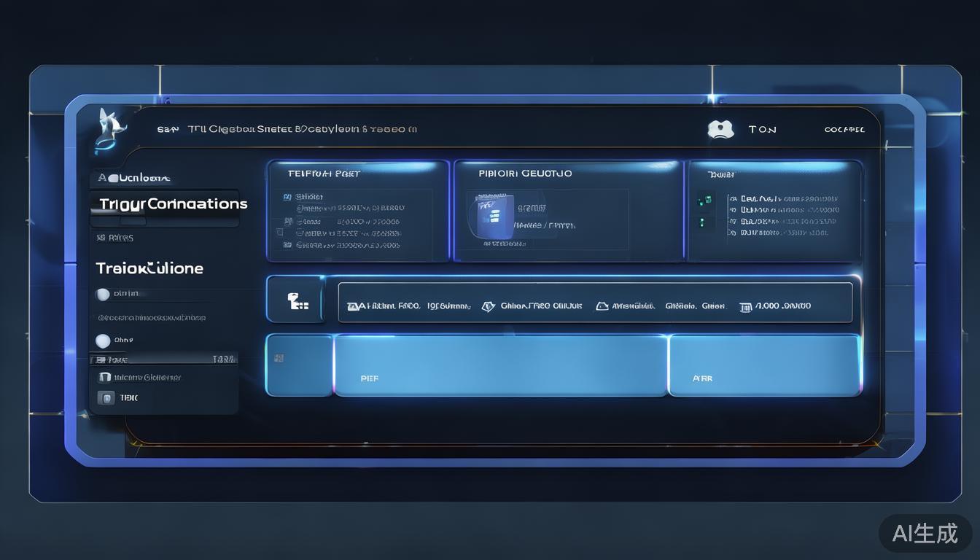Screen dimensions: 980x560
Task: Click the fox-shaped app logo
Action: point(110,128)
